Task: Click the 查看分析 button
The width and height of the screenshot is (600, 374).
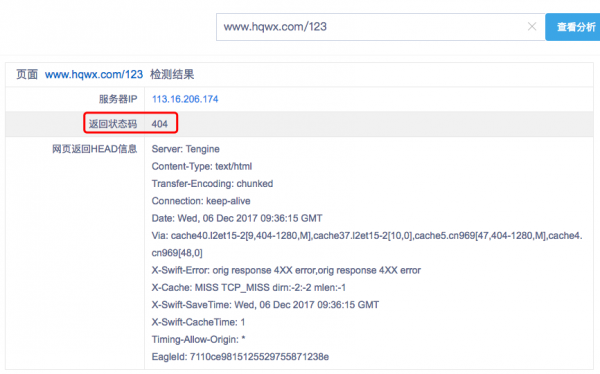Action: tap(573, 27)
